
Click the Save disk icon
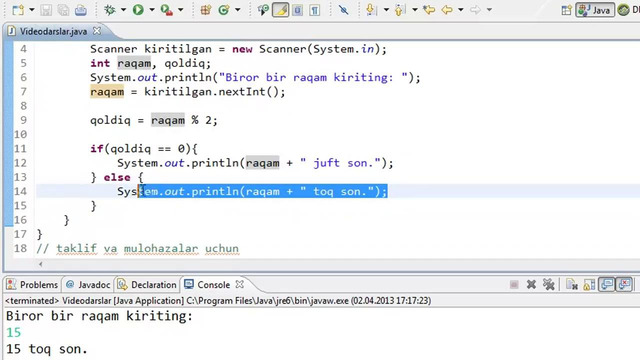46,10
